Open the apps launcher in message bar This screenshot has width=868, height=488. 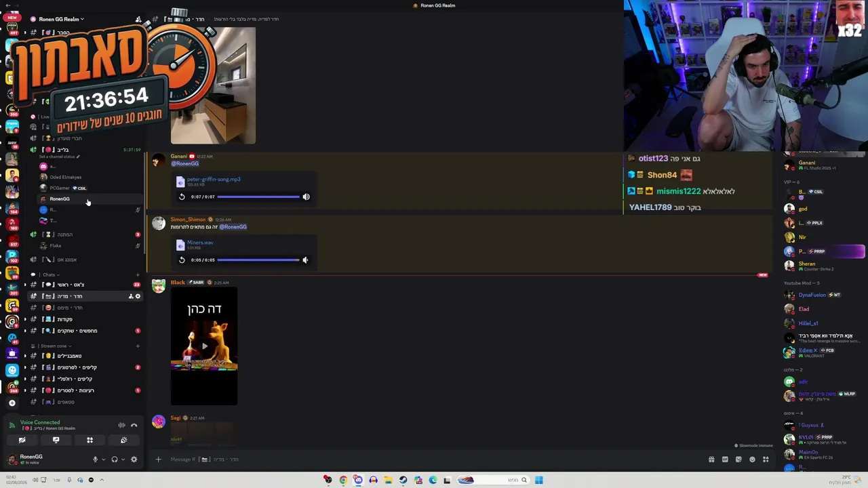[766, 460]
